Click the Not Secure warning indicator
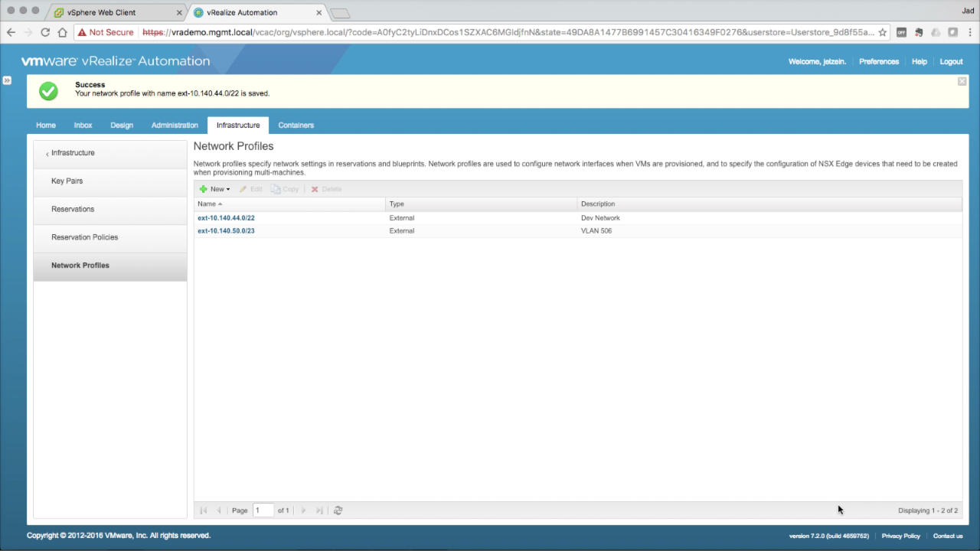 coord(105,32)
